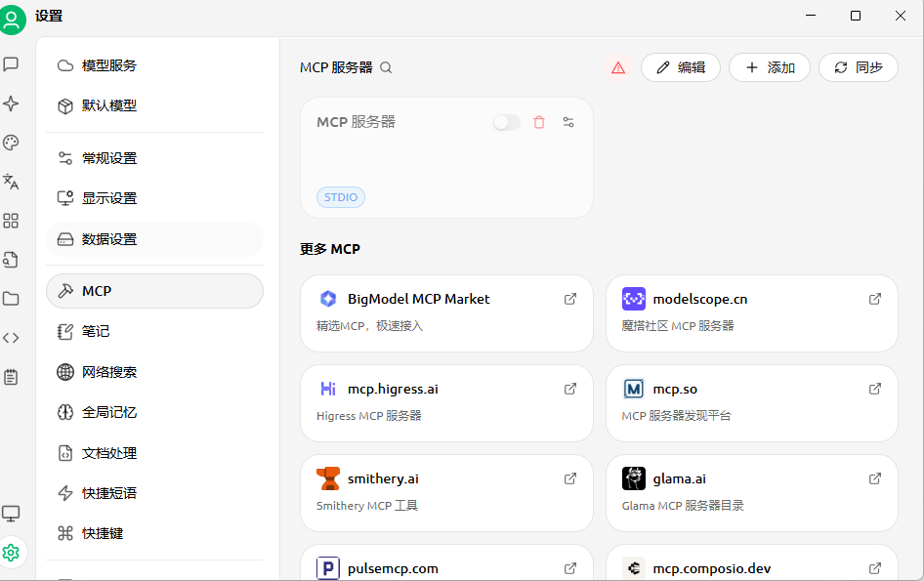The height and width of the screenshot is (581, 924).
Task: Open the chat assistant sidebar icon
Action: [x=11, y=64]
